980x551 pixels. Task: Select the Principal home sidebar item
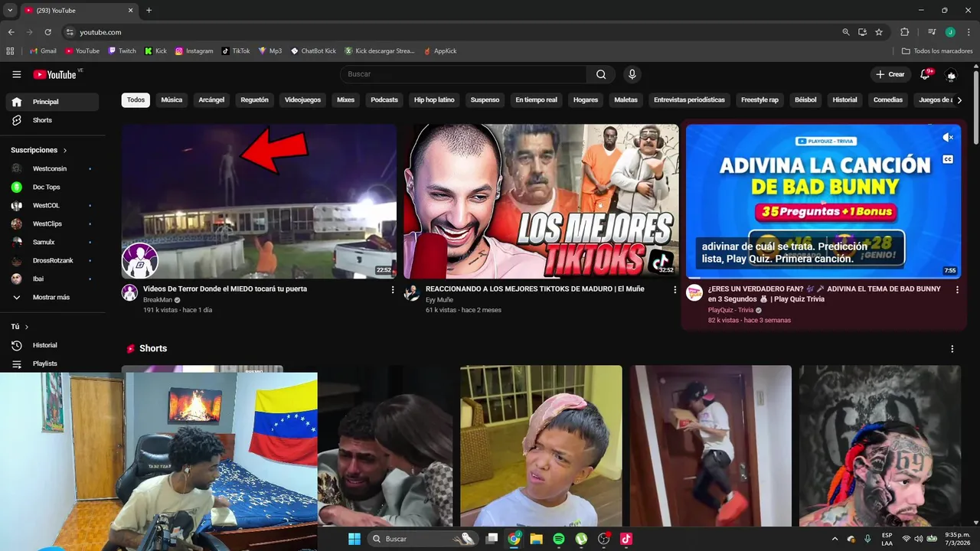[52, 102]
